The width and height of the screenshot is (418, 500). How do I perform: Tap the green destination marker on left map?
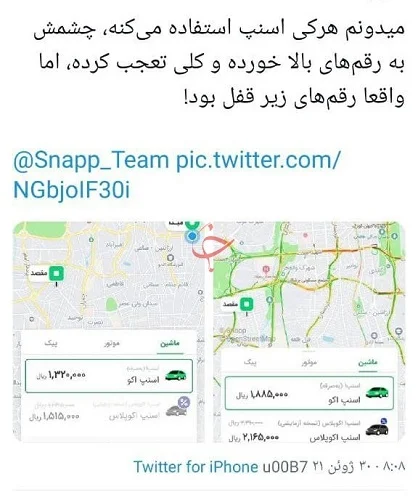click(x=56, y=274)
